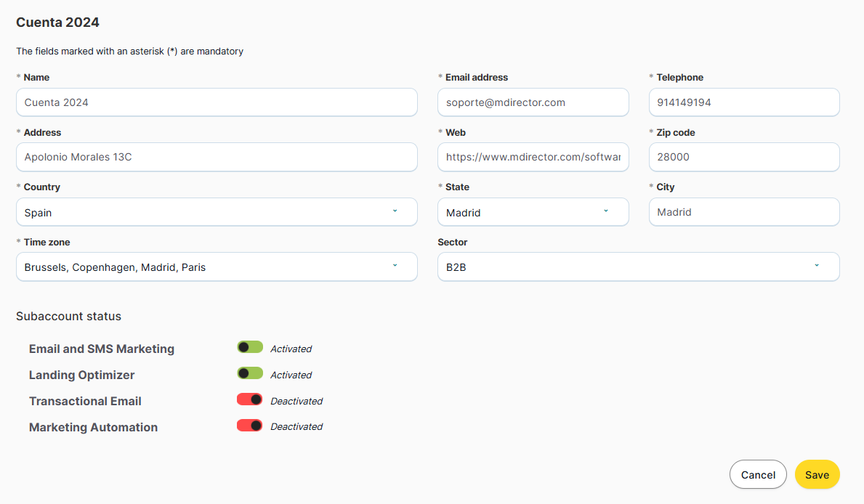This screenshot has height=504, width=864.
Task: Click the City input field
Action: coord(743,212)
